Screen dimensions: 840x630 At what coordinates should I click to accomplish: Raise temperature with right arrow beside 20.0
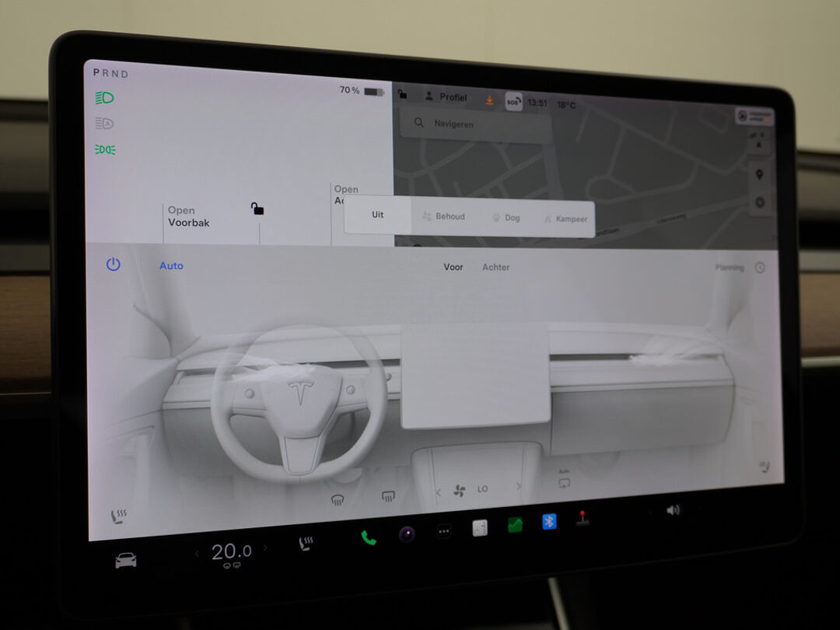[x=264, y=548]
